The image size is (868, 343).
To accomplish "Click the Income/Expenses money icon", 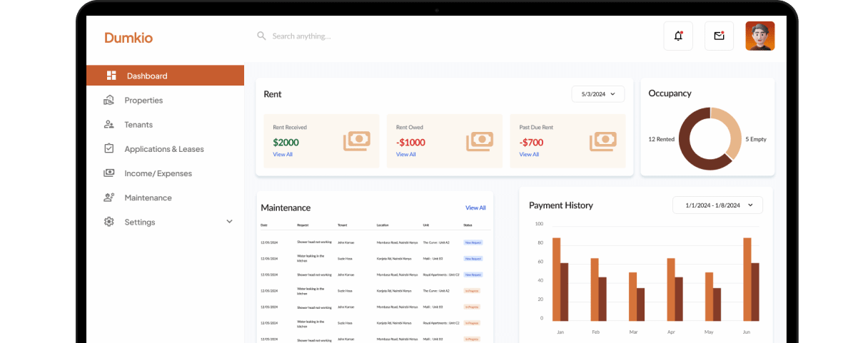I will tap(109, 173).
